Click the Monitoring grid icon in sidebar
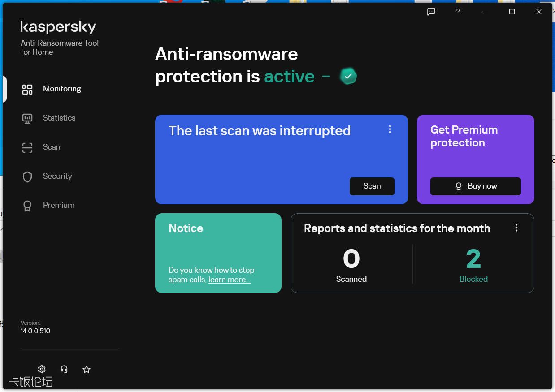 click(27, 89)
